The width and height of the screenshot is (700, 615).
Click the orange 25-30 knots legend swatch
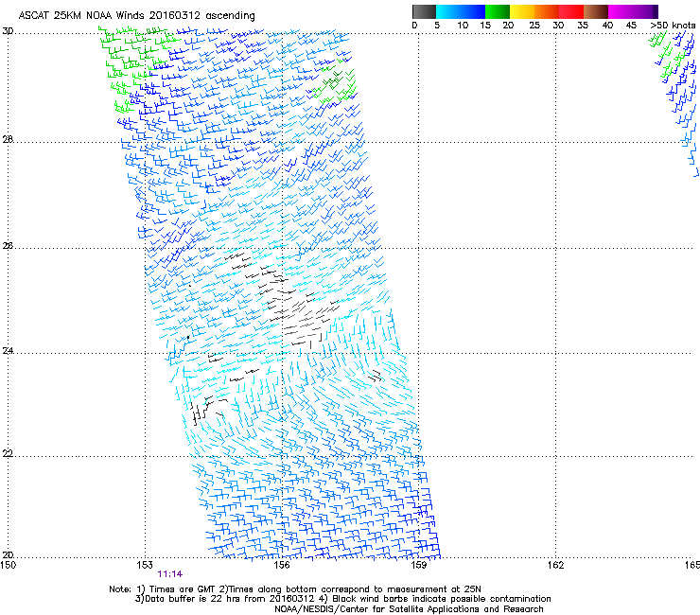click(547, 11)
